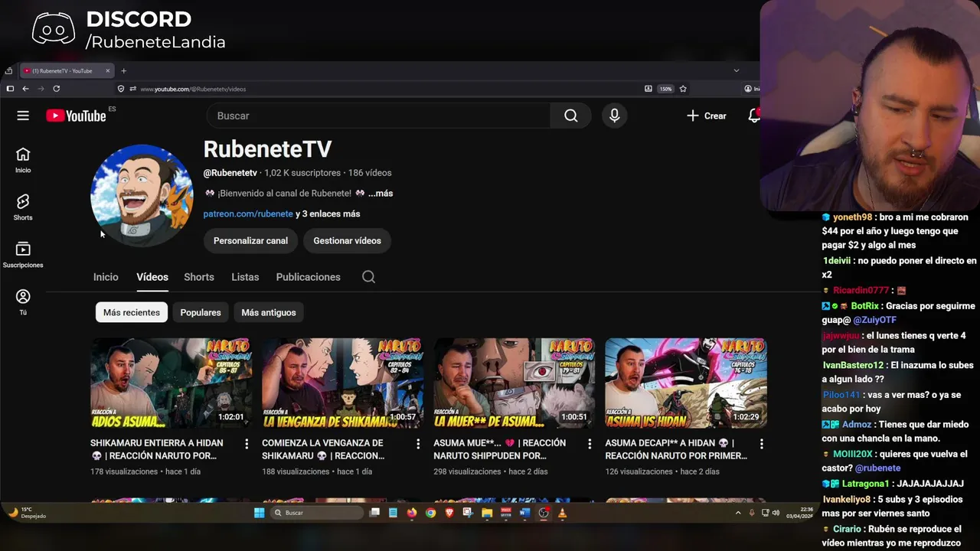980x551 pixels.
Task: Show hidden system tray icons
Action: (x=738, y=513)
